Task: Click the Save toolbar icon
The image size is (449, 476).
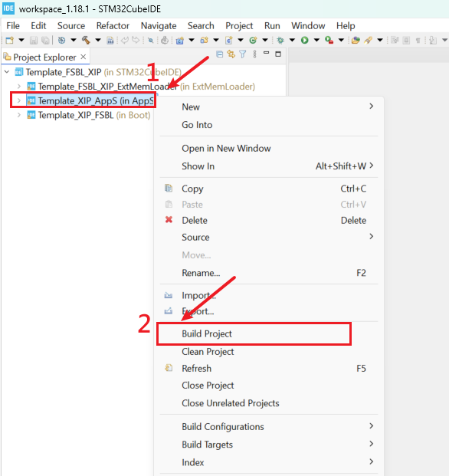Action: coord(34,40)
